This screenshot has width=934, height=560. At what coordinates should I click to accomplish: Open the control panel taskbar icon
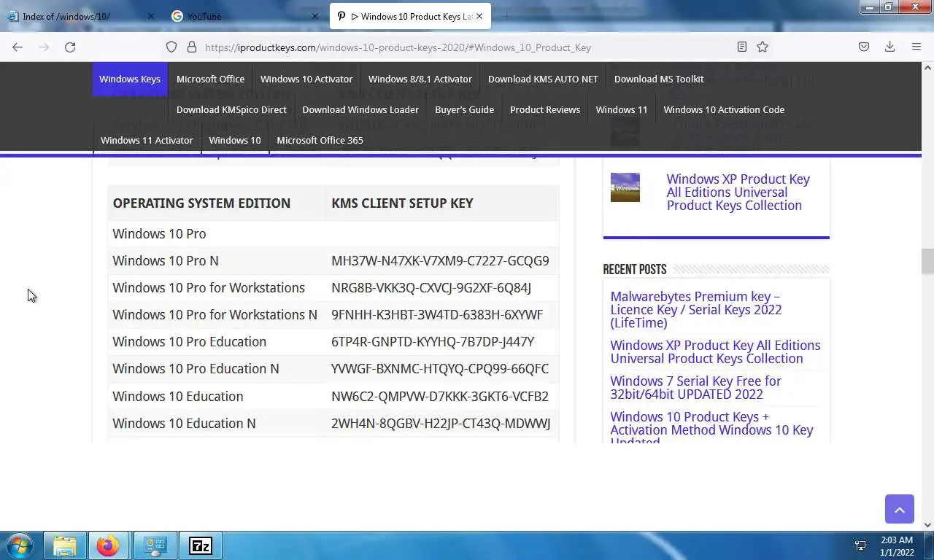click(155, 545)
